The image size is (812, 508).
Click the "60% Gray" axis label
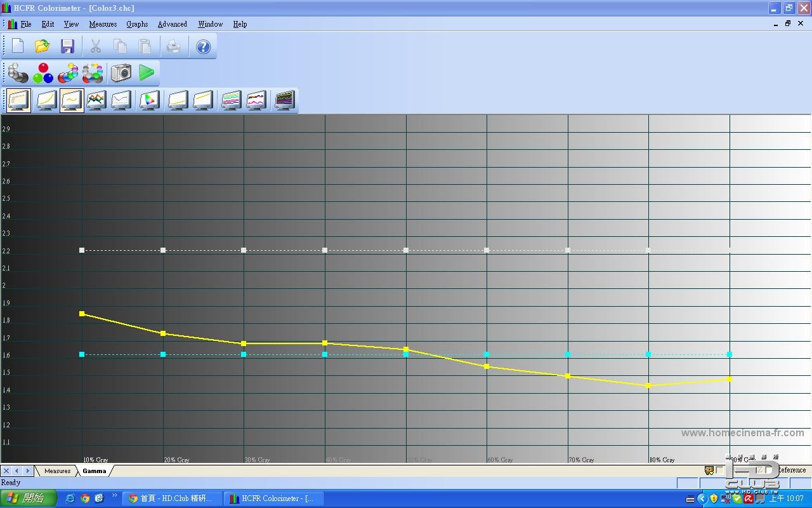(500, 460)
